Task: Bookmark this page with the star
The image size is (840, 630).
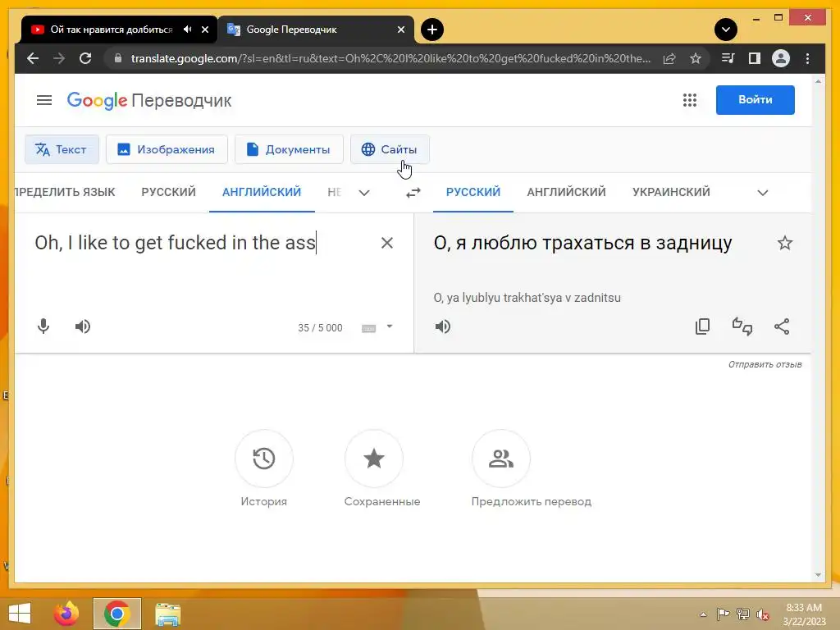Action: pyautogui.click(x=696, y=58)
